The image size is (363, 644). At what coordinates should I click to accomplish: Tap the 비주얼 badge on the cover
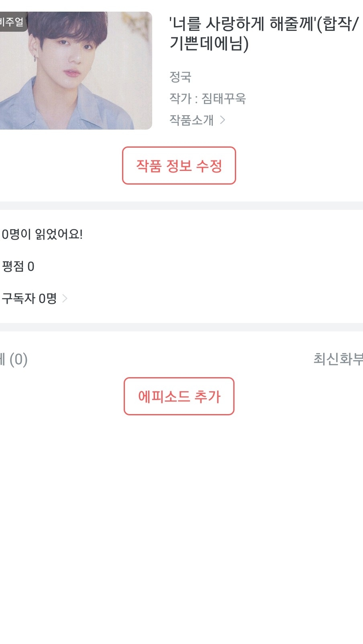(12, 21)
